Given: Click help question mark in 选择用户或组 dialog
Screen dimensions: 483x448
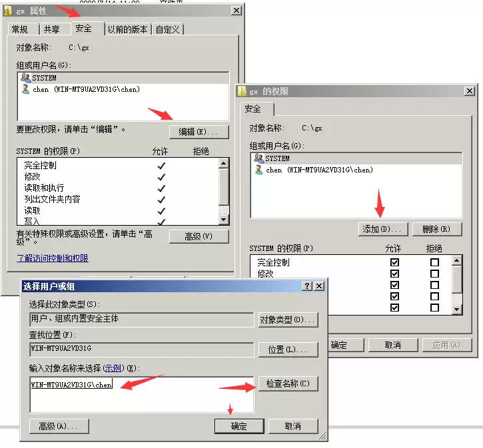Looking at the screenshot, I should [x=307, y=286].
